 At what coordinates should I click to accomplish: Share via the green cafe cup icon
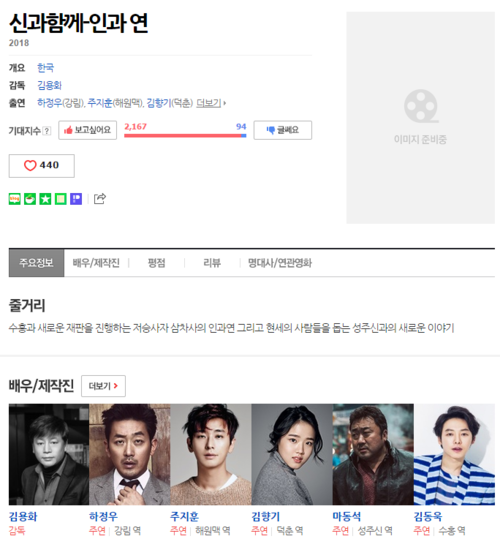coord(30,199)
